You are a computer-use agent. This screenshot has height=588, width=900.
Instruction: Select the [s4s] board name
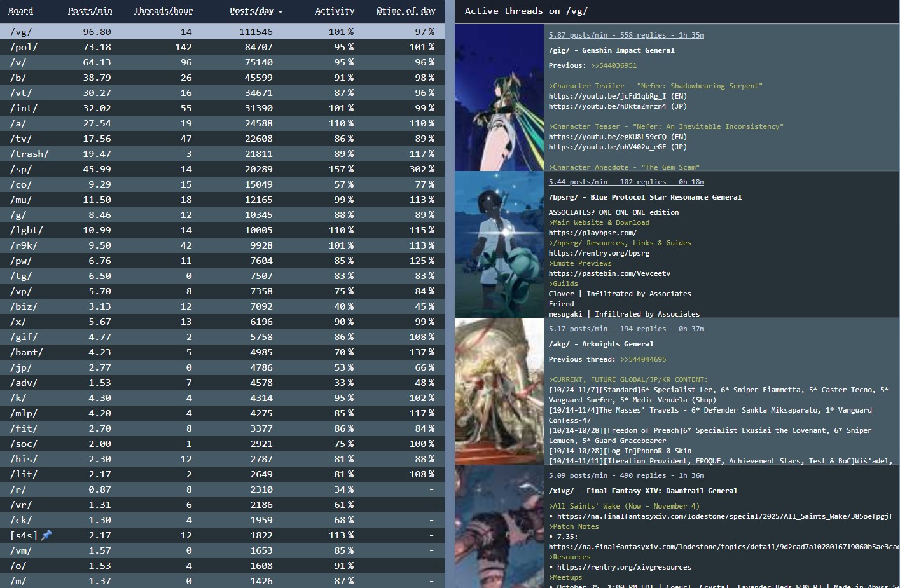pos(24,535)
